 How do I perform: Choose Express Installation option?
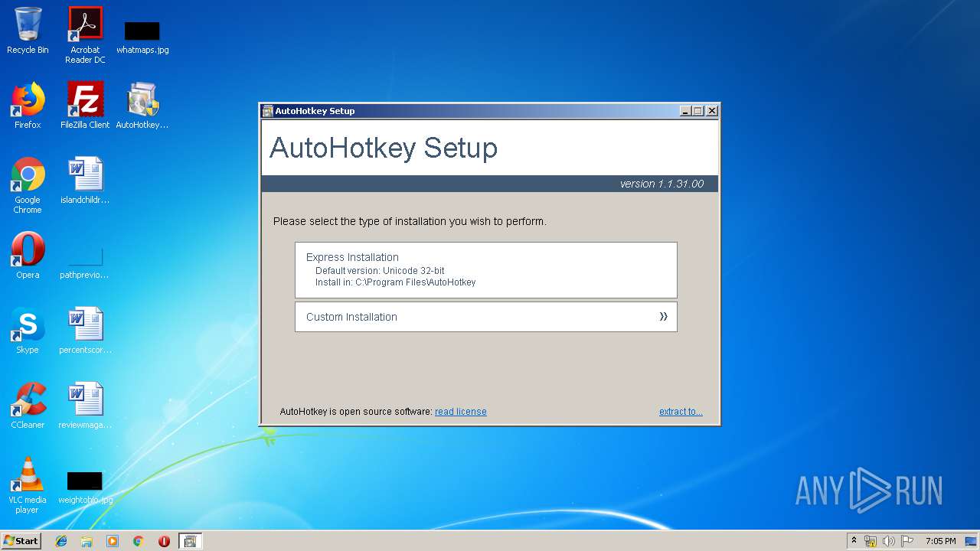(x=485, y=270)
